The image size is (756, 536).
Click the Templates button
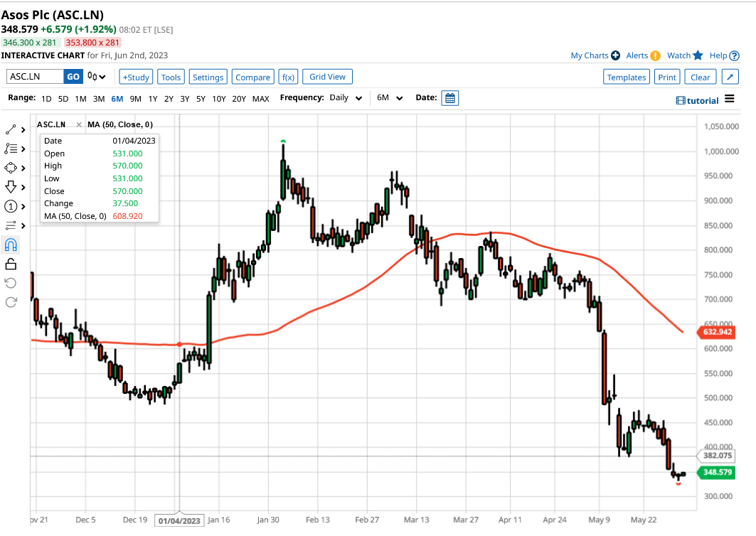626,76
